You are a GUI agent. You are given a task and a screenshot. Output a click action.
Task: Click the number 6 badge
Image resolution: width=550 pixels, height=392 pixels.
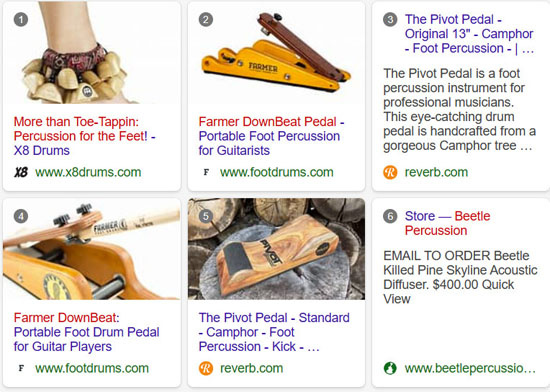click(390, 216)
